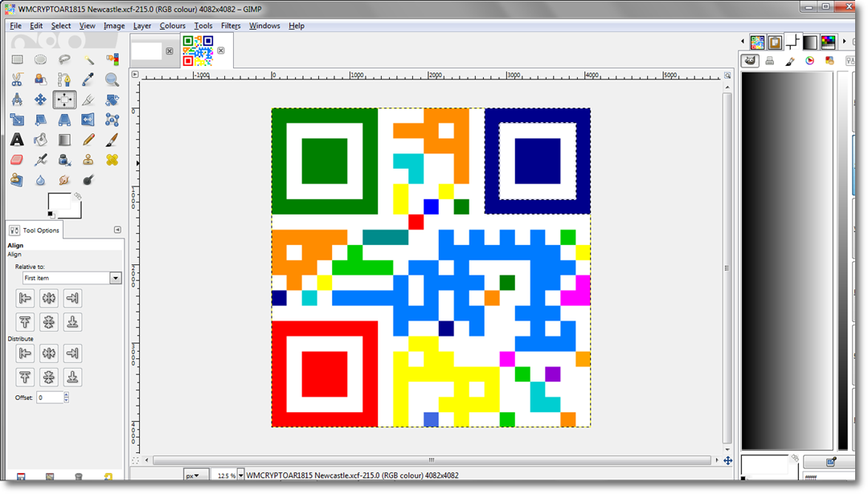Image resolution: width=868 pixels, height=494 pixels.
Task: Select the Crop tool
Action: (88, 100)
